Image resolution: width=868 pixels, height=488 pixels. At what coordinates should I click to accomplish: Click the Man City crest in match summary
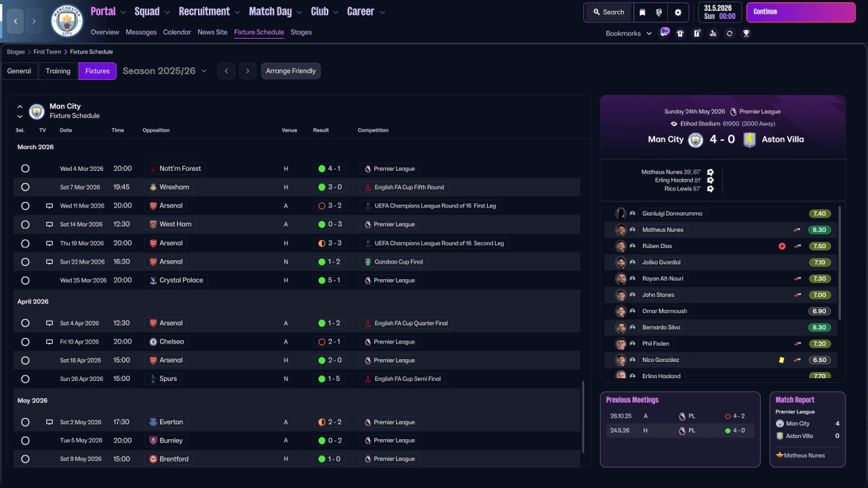[696, 140]
